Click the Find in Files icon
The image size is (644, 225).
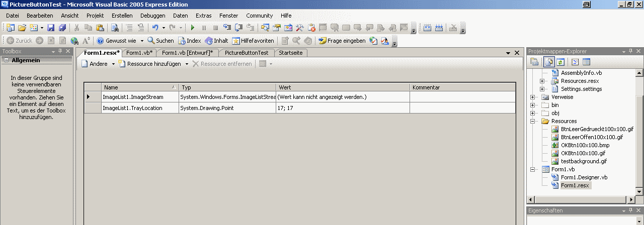[115, 28]
